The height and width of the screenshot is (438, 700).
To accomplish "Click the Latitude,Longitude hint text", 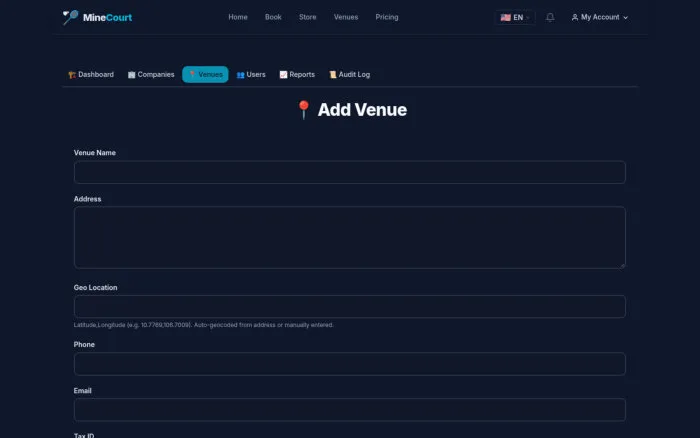I will (x=204, y=325).
